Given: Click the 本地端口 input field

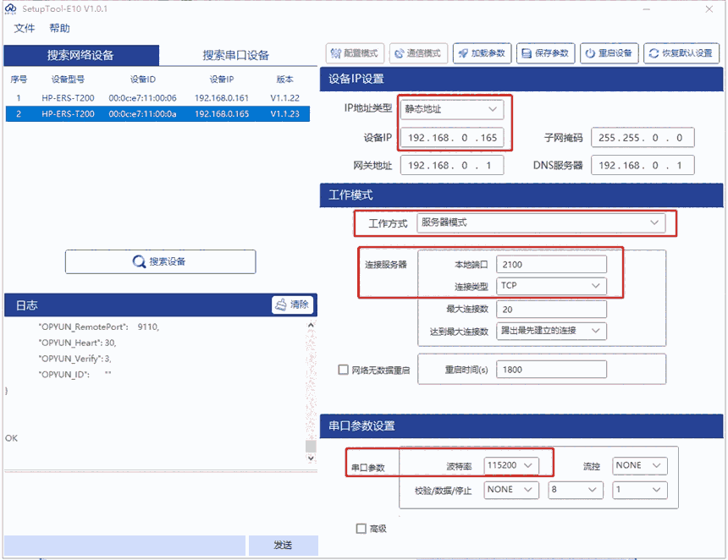Looking at the screenshot, I should [x=551, y=265].
